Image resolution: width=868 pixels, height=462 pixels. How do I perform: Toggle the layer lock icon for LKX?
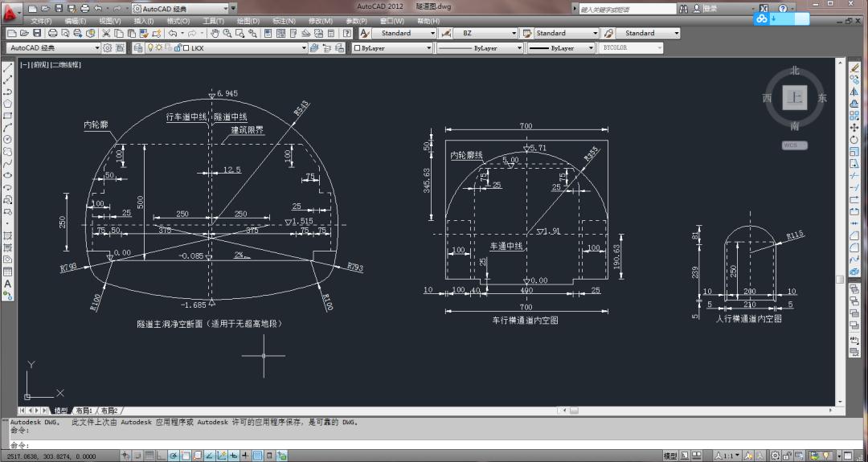tap(176, 48)
